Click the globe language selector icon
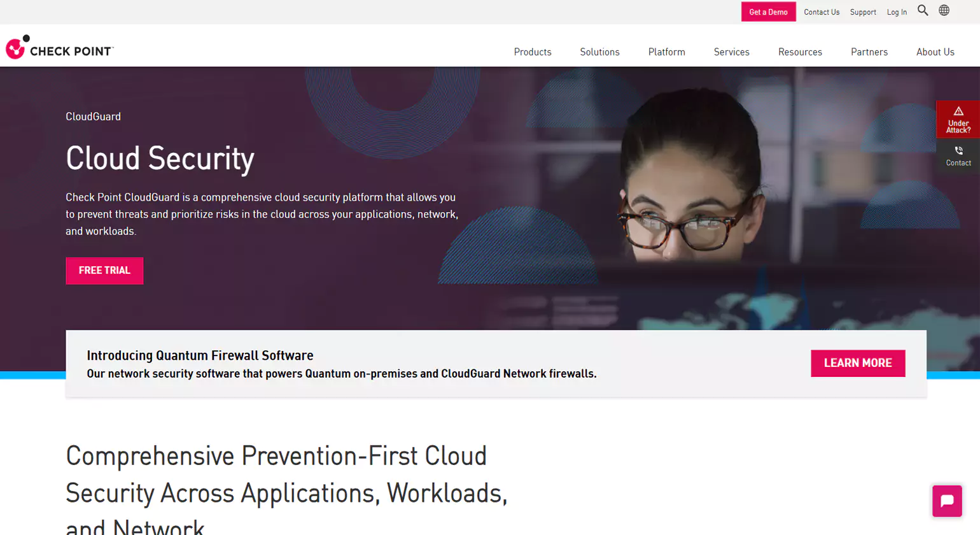Image resolution: width=980 pixels, height=535 pixels. (943, 10)
